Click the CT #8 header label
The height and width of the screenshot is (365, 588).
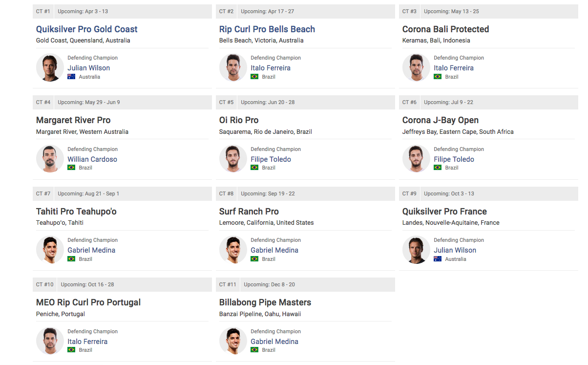(227, 193)
